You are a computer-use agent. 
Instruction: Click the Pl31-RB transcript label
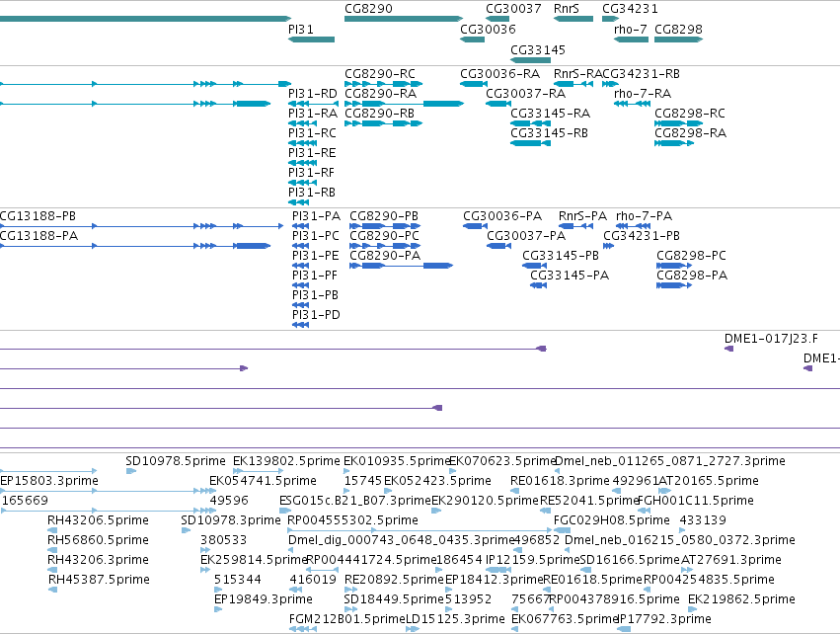point(312,193)
